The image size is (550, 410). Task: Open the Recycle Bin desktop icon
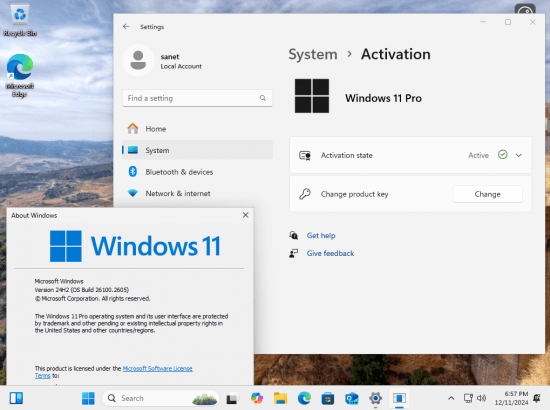(20, 20)
